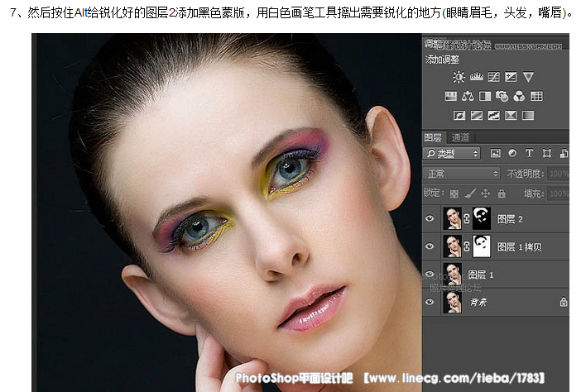Open the 类型 filter dropdown

452,153
